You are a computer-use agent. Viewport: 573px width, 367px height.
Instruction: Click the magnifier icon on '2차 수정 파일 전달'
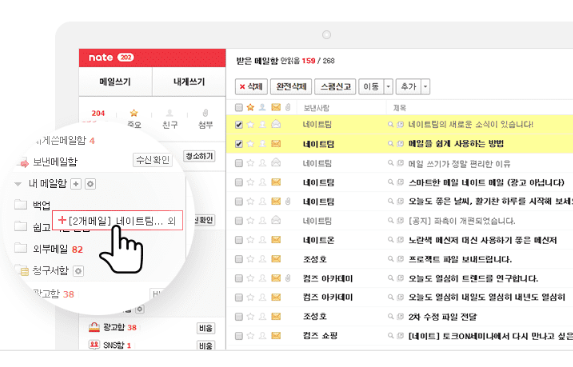pyautogui.click(x=391, y=317)
